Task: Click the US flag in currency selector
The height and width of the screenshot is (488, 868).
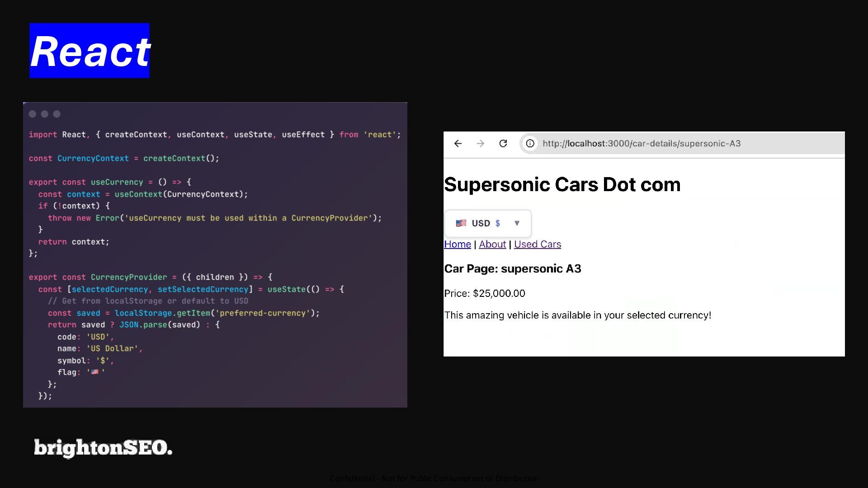Action: 461,223
